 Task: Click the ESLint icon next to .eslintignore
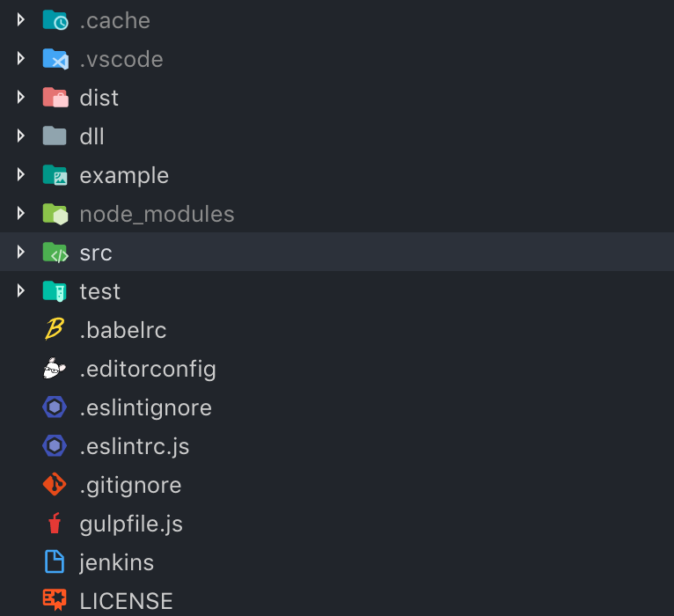[55, 407]
